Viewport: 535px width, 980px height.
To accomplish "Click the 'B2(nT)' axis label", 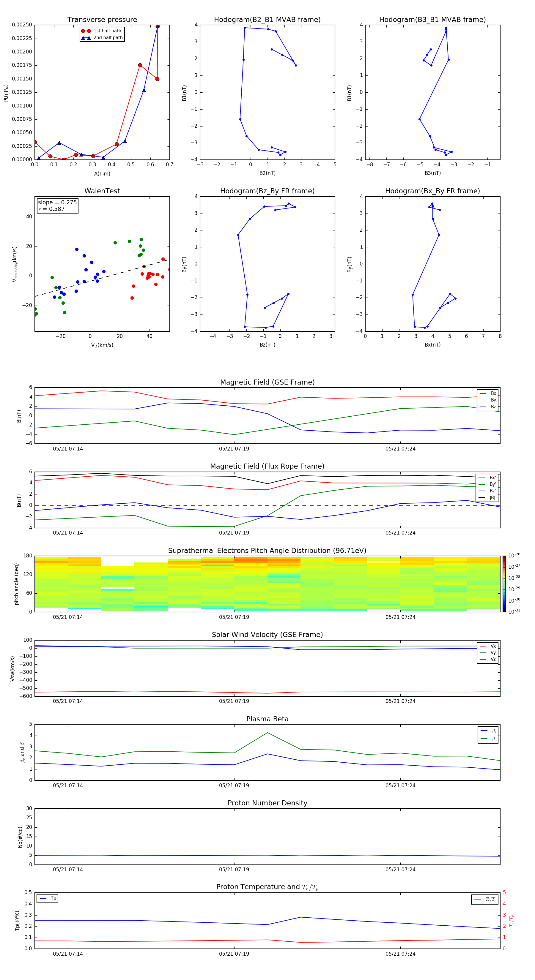I will pos(267,173).
